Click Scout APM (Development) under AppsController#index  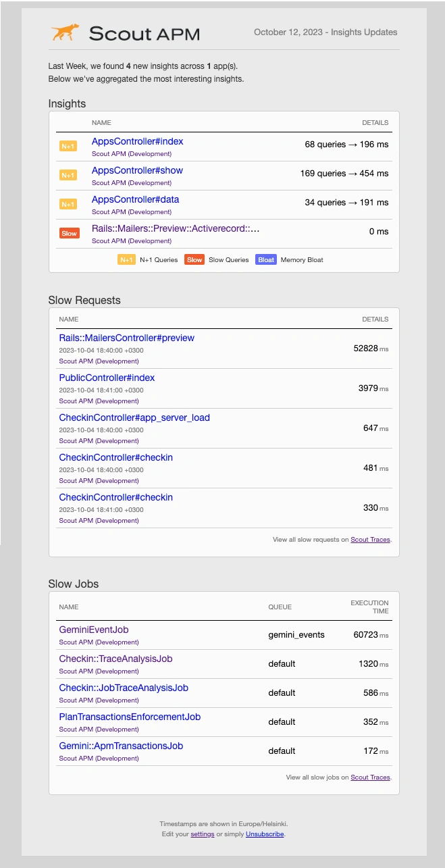coord(132,154)
